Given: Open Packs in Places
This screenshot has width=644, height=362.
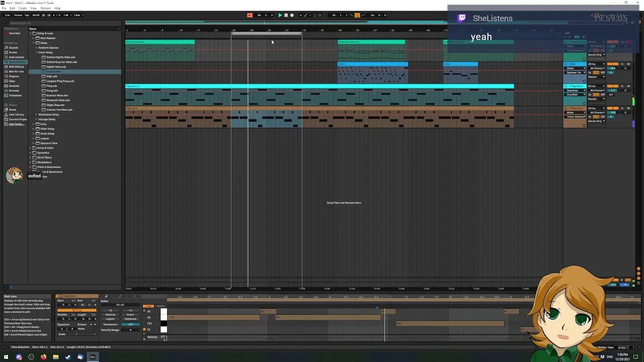Looking at the screenshot, I should pos(13,110).
